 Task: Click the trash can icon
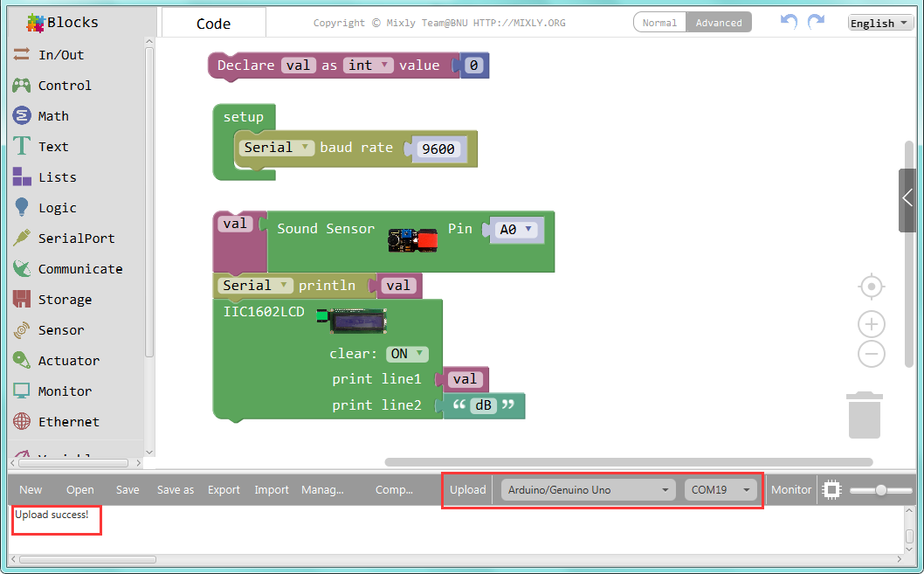tap(865, 415)
